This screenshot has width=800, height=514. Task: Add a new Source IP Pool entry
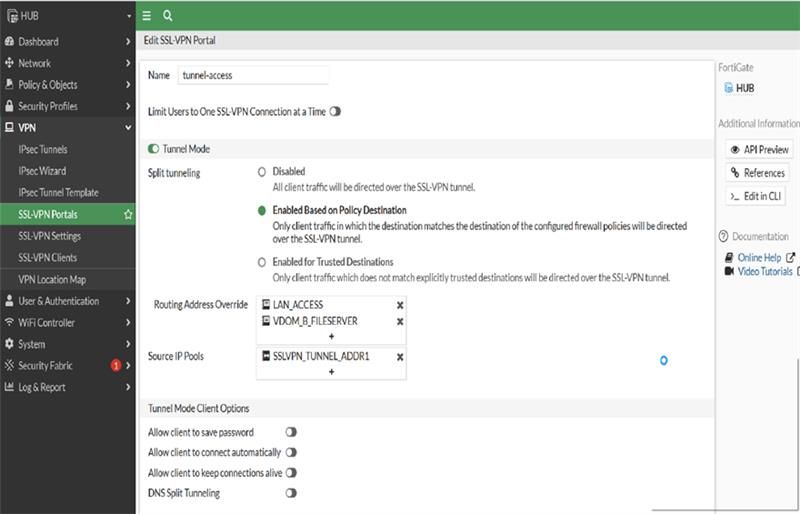[331, 372]
